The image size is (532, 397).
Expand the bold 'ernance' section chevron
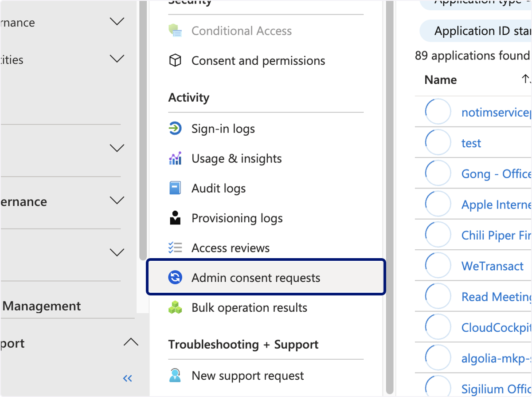pyautogui.click(x=117, y=200)
